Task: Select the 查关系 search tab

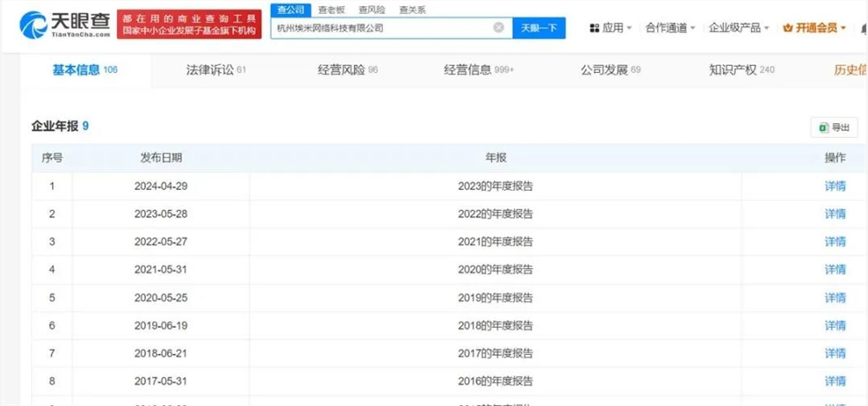Action: tap(412, 10)
